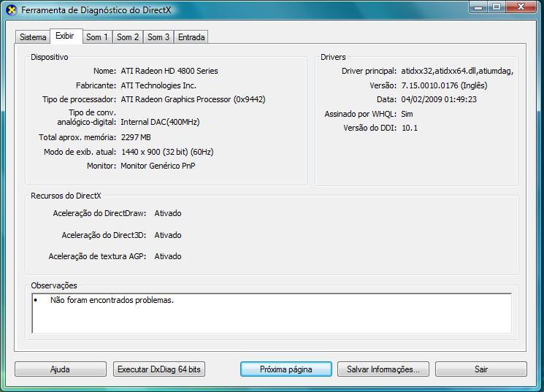
Task: Click display mode '1440 x 900 (32 bit) (60Hz)'
Action: pyautogui.click(x=167, y=152)
